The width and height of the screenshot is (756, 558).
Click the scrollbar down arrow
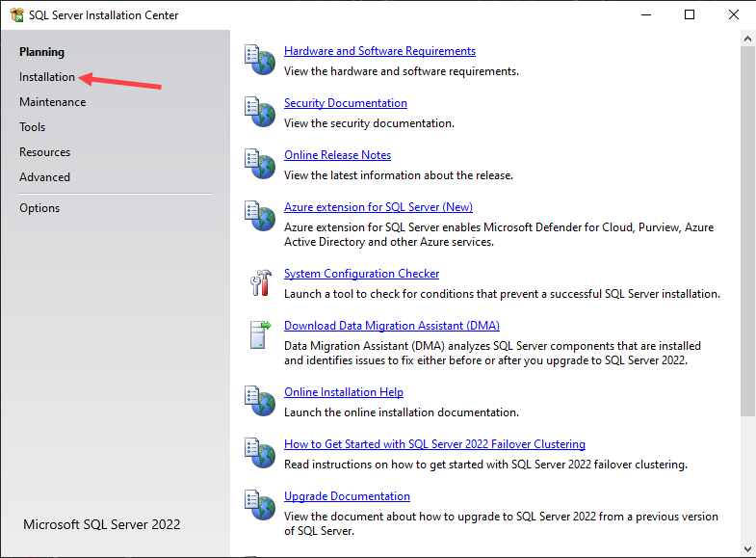[747, 548]
